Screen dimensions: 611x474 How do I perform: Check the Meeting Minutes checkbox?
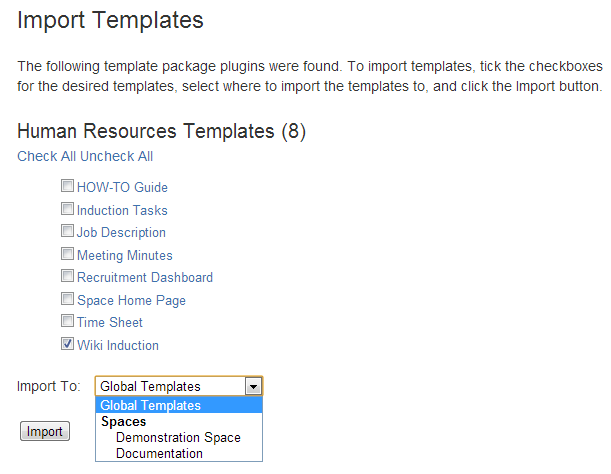[x=67, y=254]
